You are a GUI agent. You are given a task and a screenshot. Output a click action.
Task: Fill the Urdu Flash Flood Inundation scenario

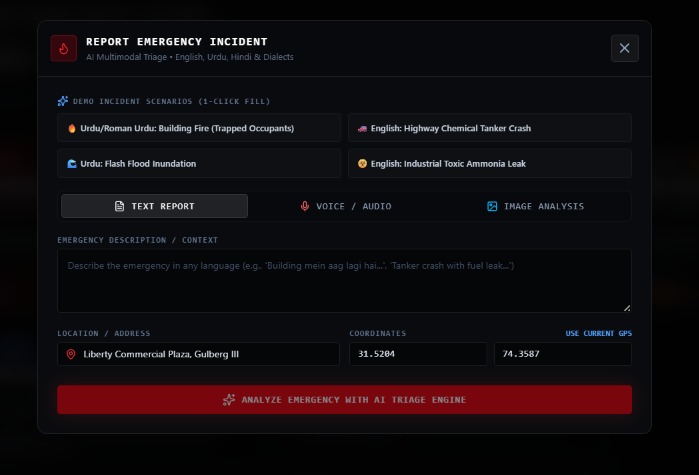pyautogui.click(x=199, y=164)
